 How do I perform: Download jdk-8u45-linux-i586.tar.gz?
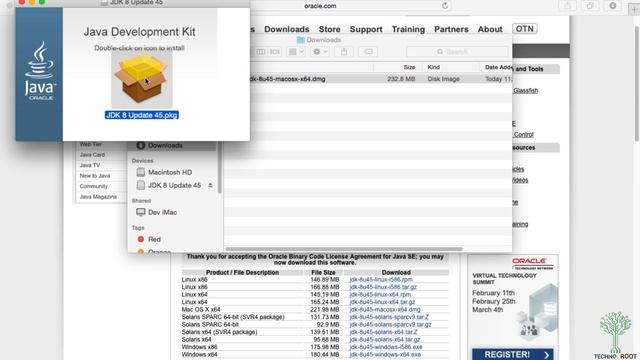[x=383, y=287]
